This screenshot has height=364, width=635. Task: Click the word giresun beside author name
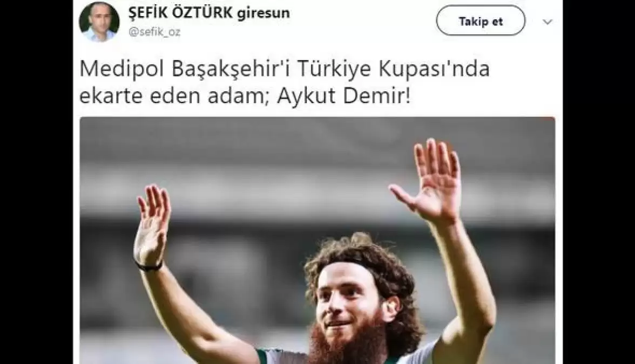coord(264,12)
